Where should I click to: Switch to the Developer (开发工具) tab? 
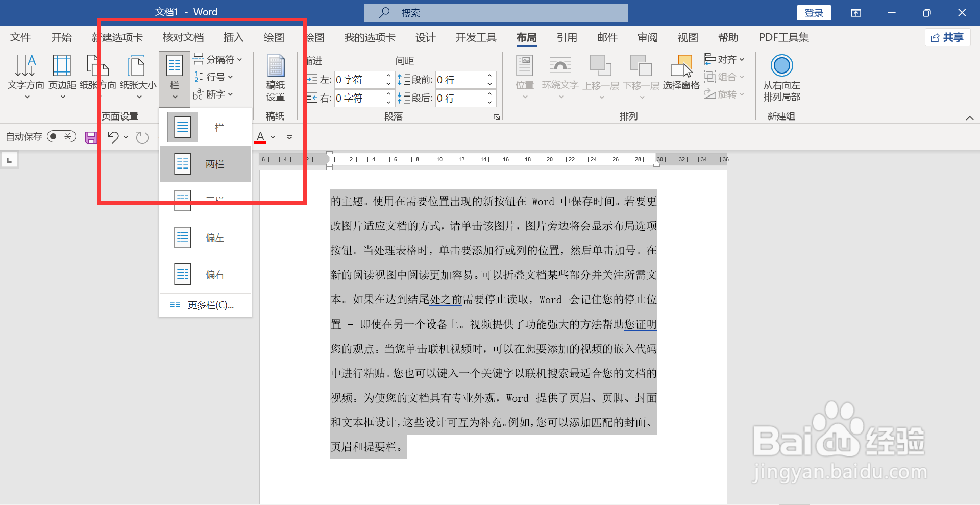(x=476, y=37)
